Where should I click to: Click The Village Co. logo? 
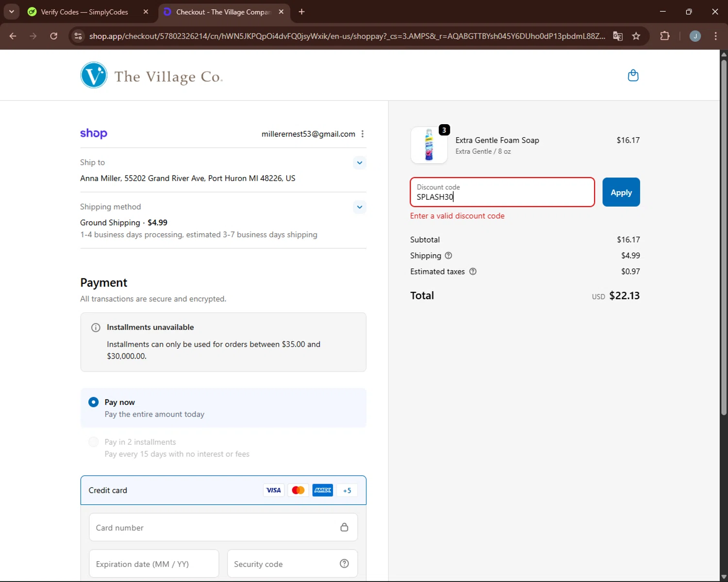(151, 75)
